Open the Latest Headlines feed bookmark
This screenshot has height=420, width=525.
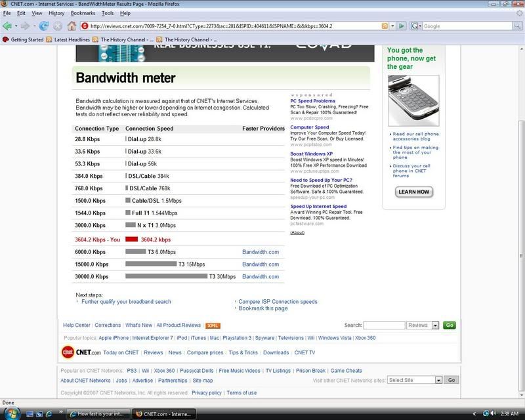(x=68, y=39)
